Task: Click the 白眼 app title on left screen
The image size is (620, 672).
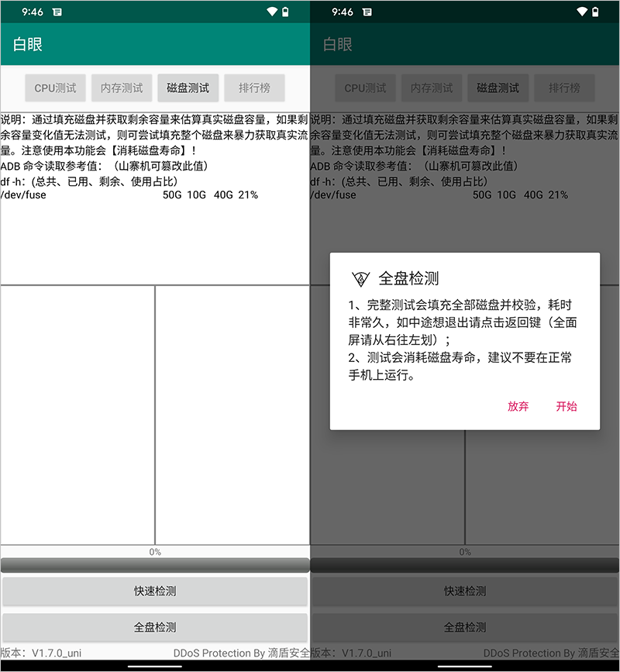Action: [27, 45]
